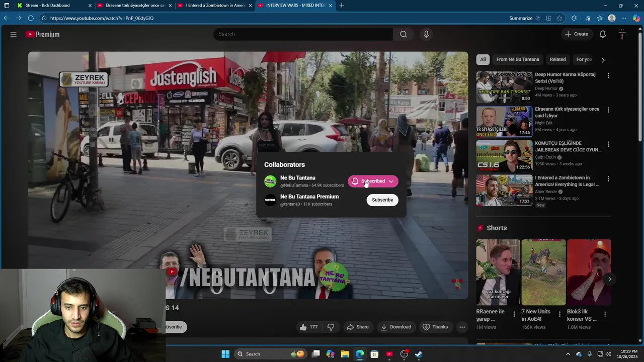
Task: Show hidden system tray icons
Action: (568, 354)
